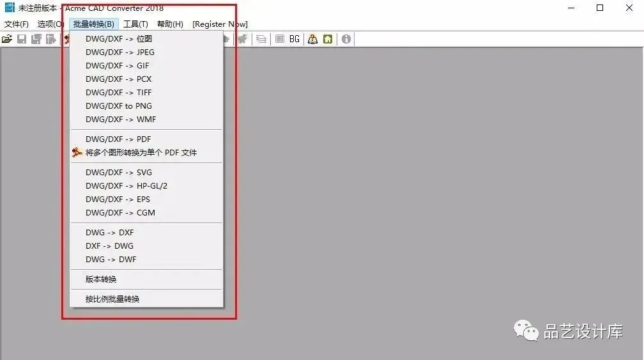Select DWG/DXF -> 位图 batch conversion

[x=146, y=38]
